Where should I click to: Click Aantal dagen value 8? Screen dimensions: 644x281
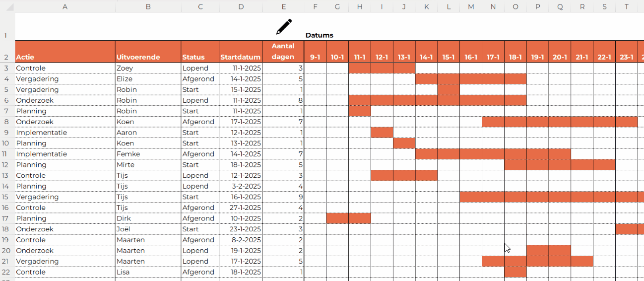point(283,100)
